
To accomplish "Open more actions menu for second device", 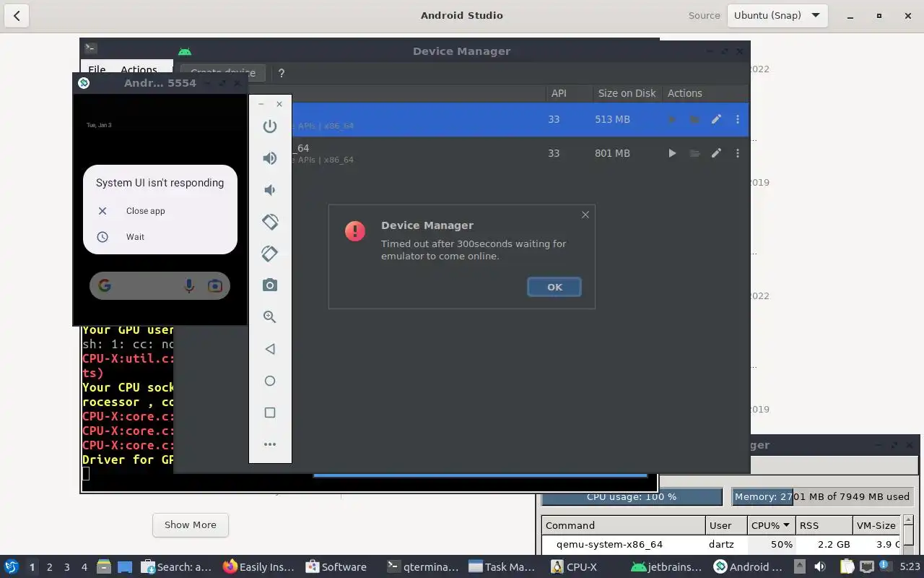I will click(x=737, y=153).
